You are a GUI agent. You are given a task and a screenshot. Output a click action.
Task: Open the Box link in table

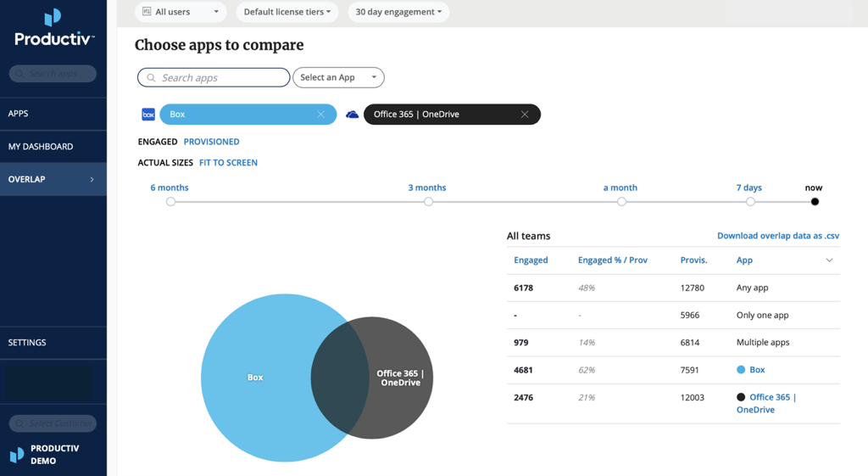[x=757, y=370]
